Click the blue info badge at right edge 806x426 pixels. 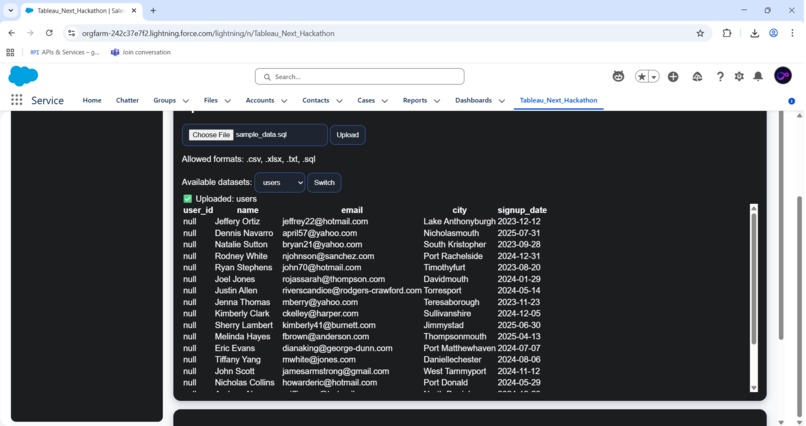point(792,101)
